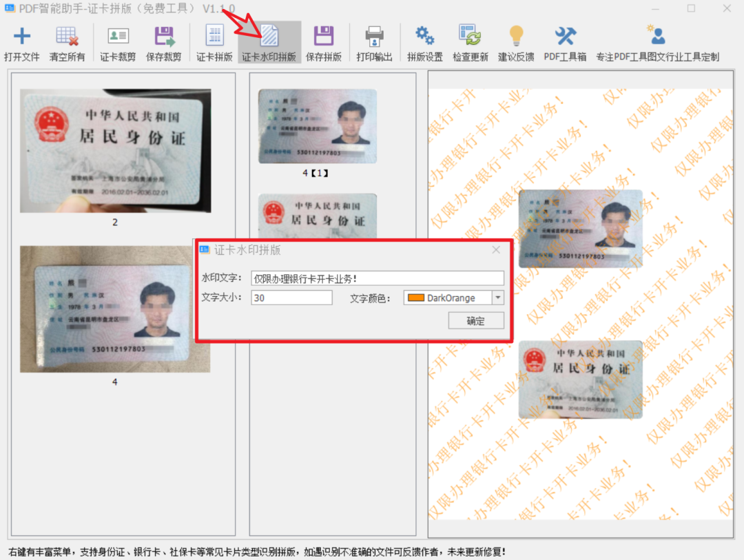This screenshot has width=744, height=560.
Task: Click the 文字大小 font size field
Action: click(291, 298)
